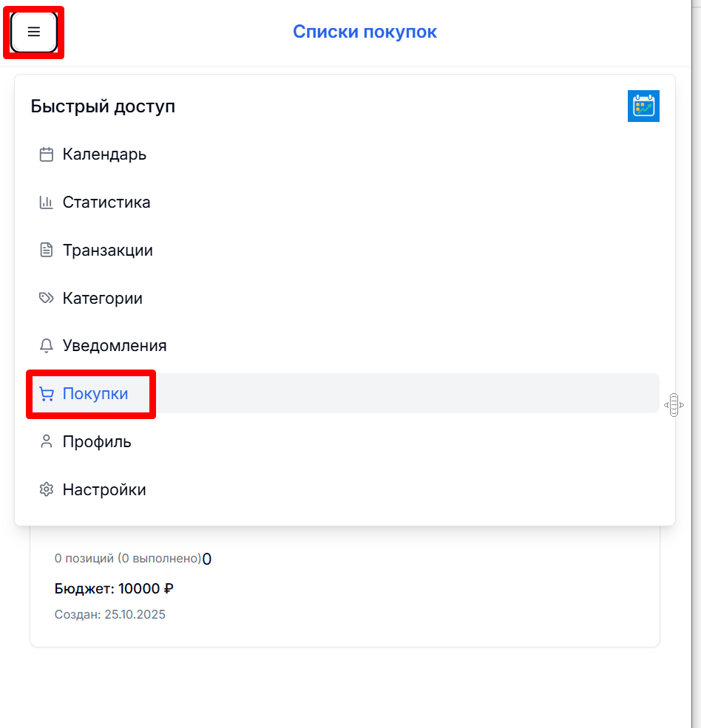Select the calendar icon next to Календарь
The height and width of the screenshot is (728, 701).
coord(47,154)
